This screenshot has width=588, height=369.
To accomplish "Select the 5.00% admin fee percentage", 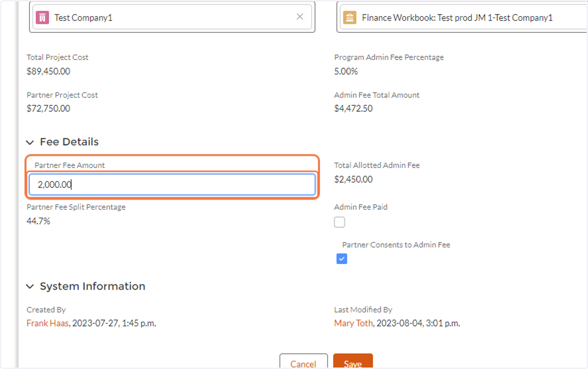I will pyautogui.click(x=346, y=72).
